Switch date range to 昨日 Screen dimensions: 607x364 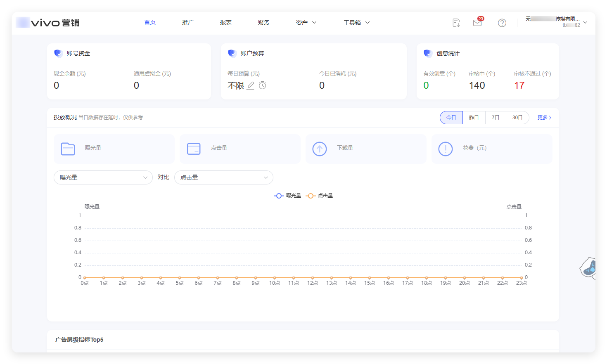[474, 117]
